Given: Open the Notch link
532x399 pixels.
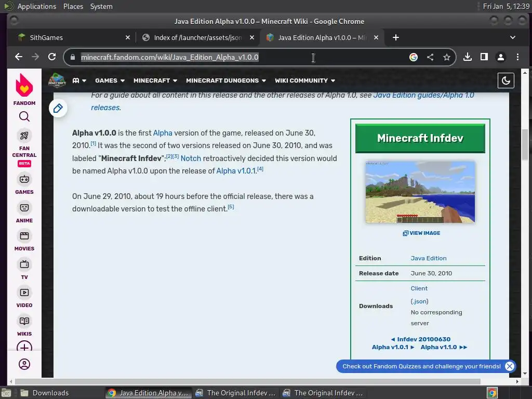Looking at the screenshot, I should coord(191,158).
